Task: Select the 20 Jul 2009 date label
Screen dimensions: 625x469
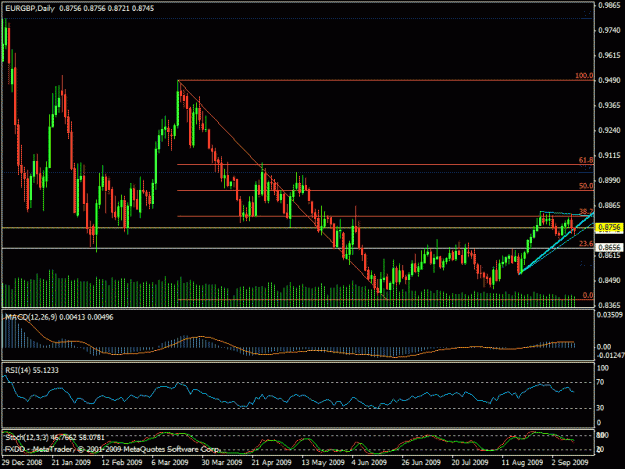Action: pos(470,463)
